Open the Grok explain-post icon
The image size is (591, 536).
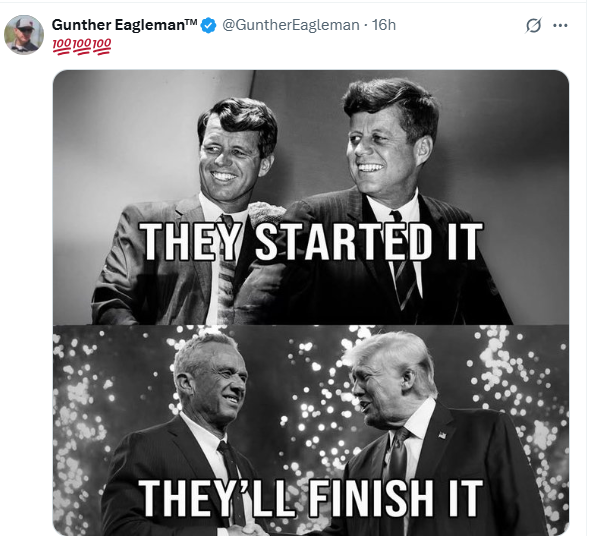click(534, 26)
